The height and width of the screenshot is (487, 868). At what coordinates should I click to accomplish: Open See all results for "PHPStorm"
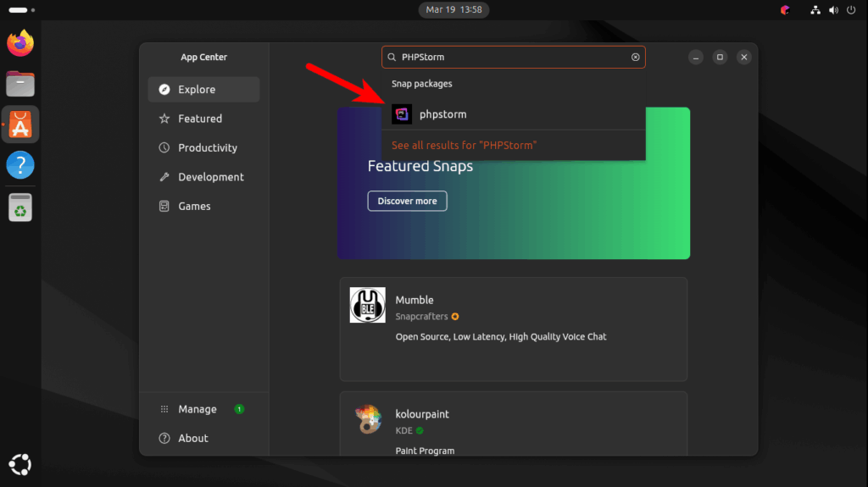pos(464,145)
